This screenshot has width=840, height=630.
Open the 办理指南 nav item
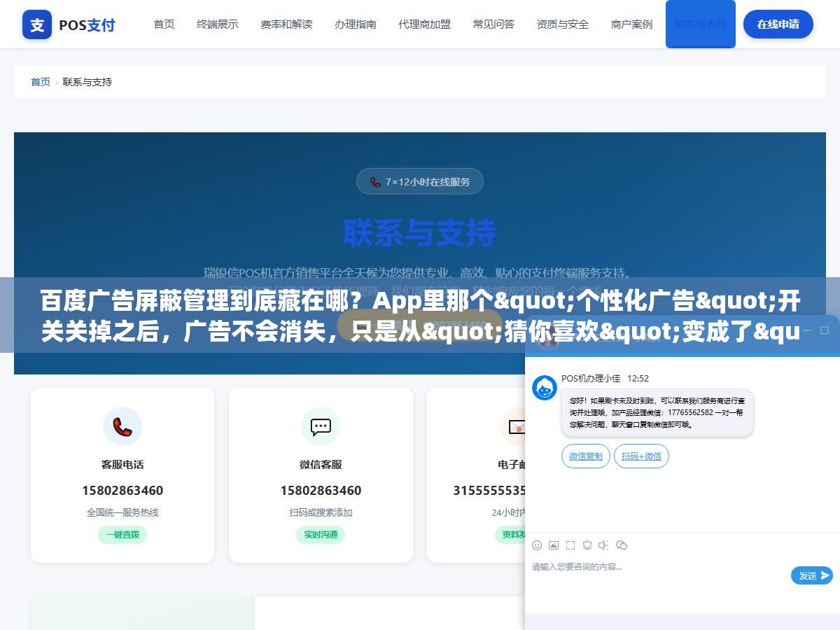[x=356, y=24]
